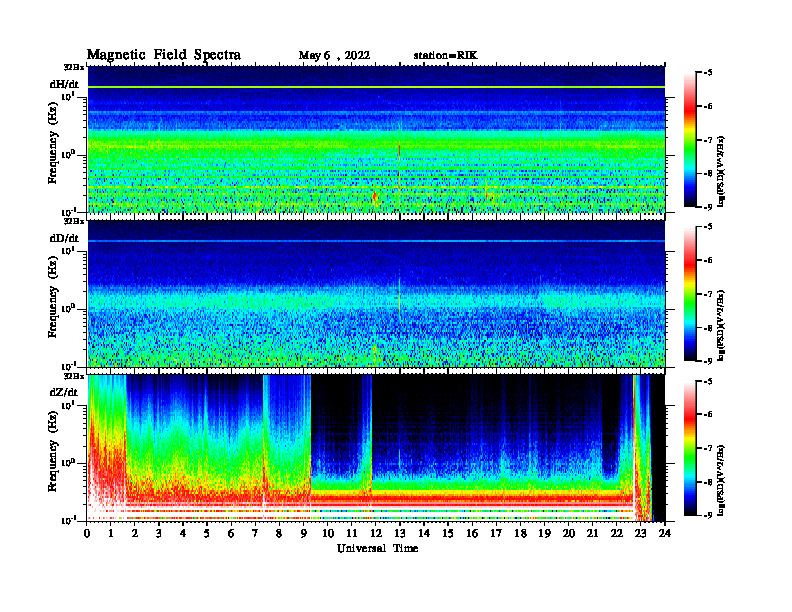Click hour tick label "21" on time axis
792x612 pixels.
(x=592, y=533)
